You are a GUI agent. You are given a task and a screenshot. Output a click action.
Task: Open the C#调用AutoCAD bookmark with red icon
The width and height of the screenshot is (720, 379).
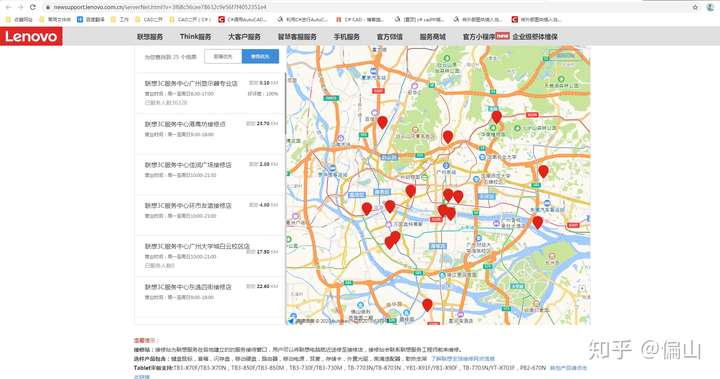243,20
